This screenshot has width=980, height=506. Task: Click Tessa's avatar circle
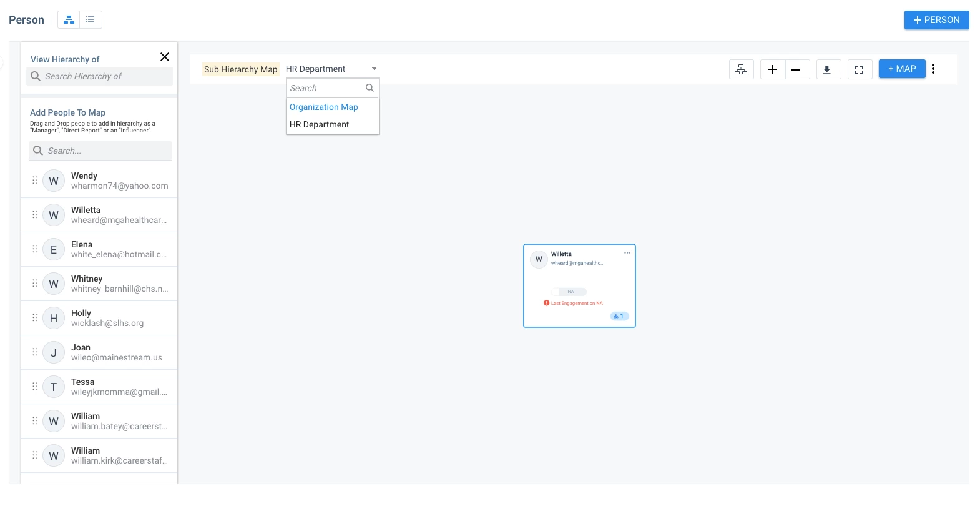pyautogui.click(x=54, y=387)
